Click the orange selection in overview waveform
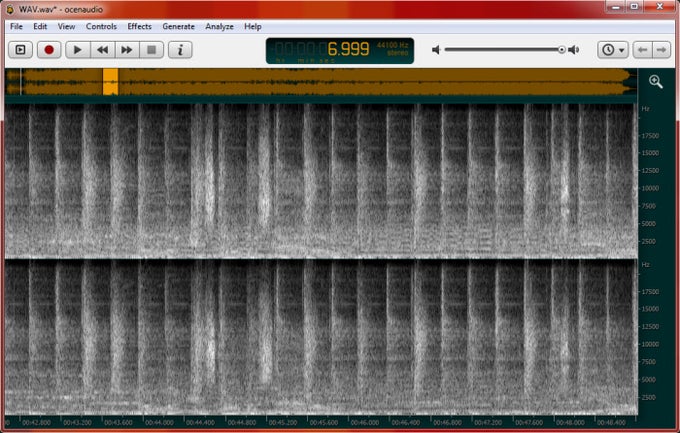This screenshot has height=433, width=680. (x=110, y=82)
